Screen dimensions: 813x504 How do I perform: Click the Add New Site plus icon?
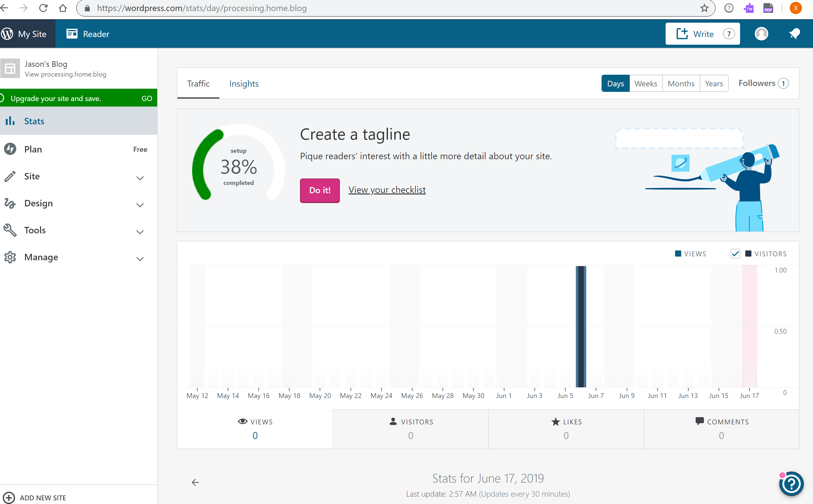[9, 498]
